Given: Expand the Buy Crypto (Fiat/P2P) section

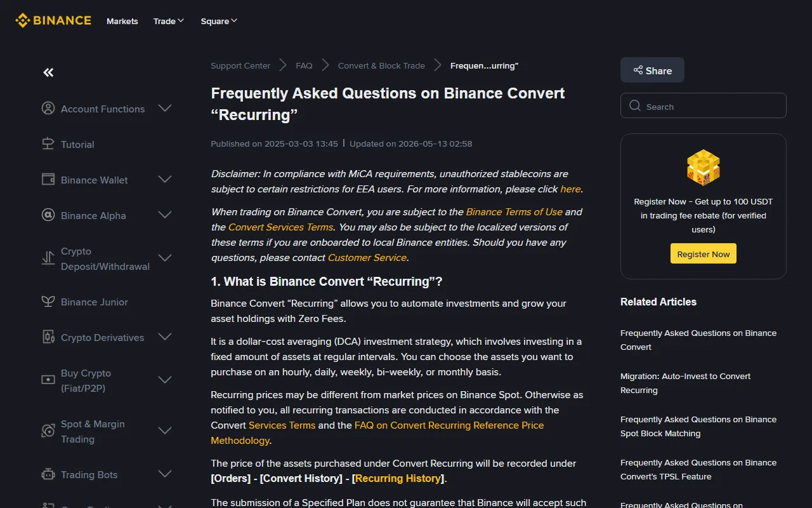Looking at the screenshot, I should click(165, 380).
